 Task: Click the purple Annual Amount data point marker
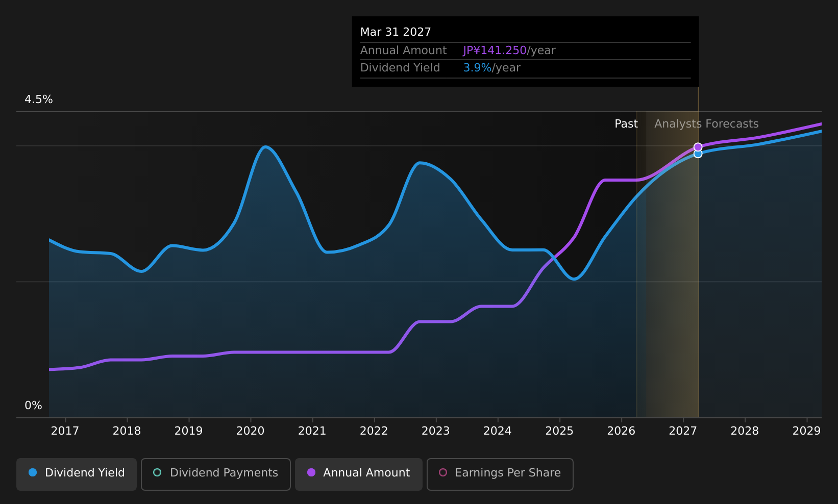pyautogui.click(x=698, y=147)
